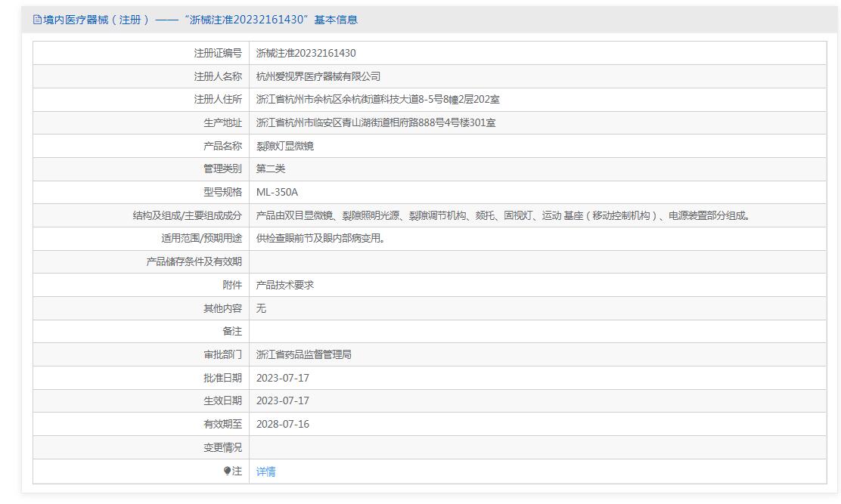Select intended use 供检查眼前节及眼内部病变用

[x=320, y=238]
